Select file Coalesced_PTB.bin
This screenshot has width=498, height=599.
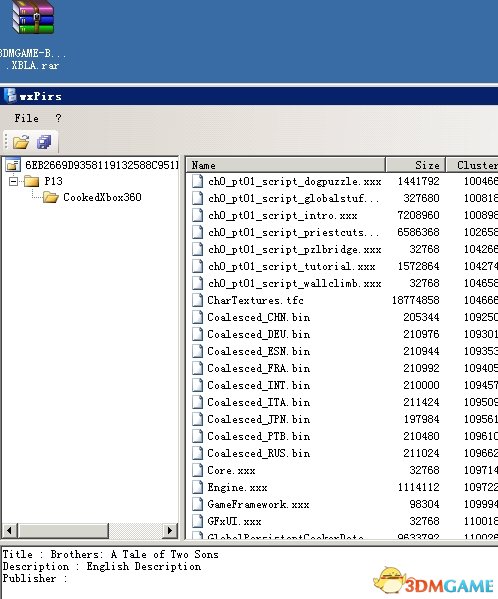tap(259, 436)
